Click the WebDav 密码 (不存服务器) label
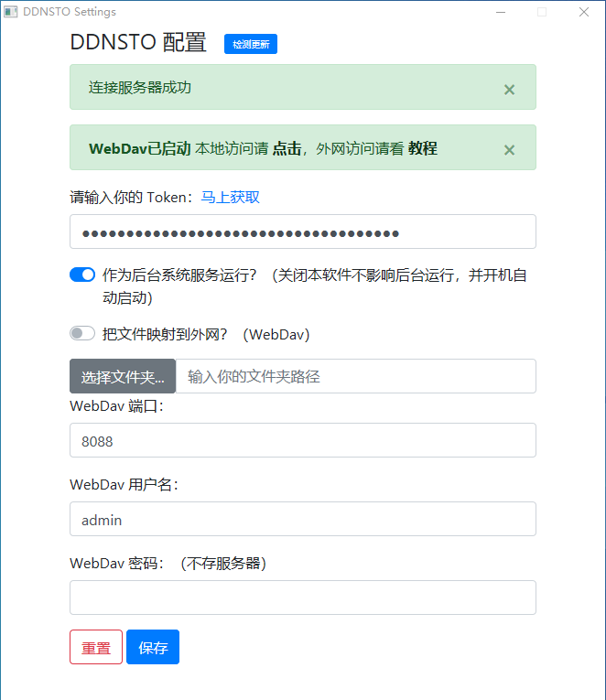Viewport: 606px width, 700px height. 168,564
